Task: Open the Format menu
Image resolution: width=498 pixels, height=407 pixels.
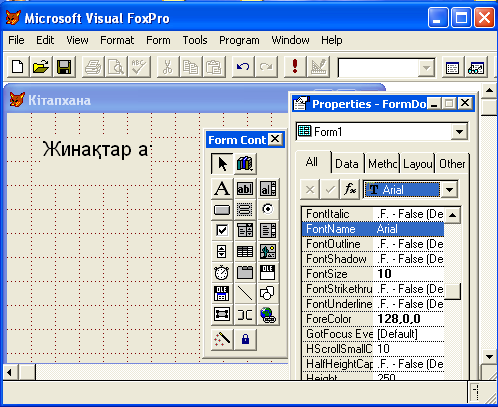Action: 117,40
